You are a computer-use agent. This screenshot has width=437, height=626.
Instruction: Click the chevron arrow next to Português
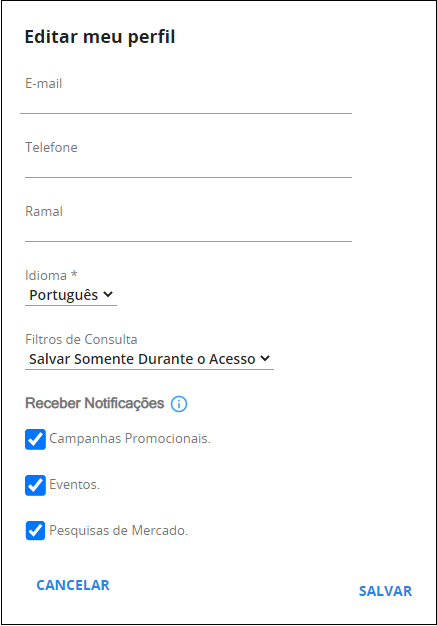coord(108,295)
